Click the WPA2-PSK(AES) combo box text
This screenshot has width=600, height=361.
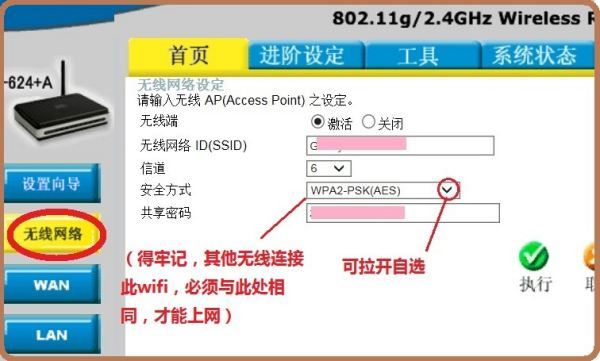(x=355, y=190)
